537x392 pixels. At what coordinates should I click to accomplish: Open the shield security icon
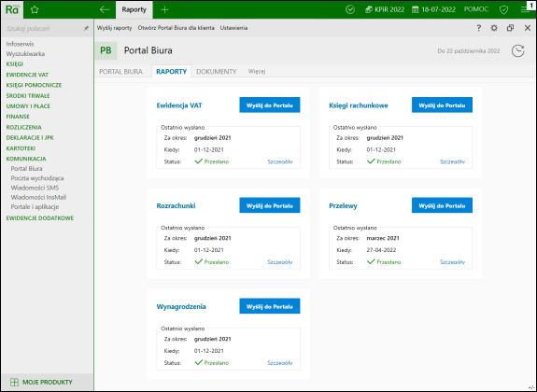503,10
